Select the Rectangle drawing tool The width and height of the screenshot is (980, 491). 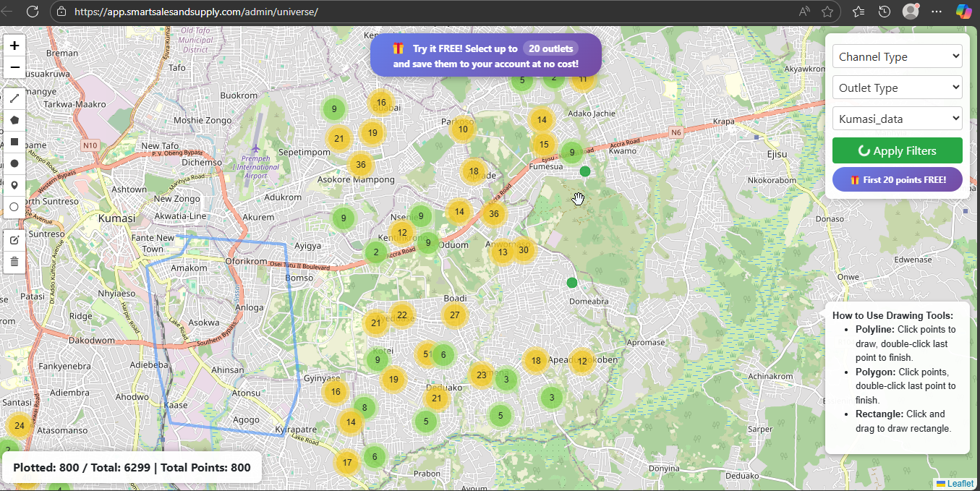coord(14,142)
